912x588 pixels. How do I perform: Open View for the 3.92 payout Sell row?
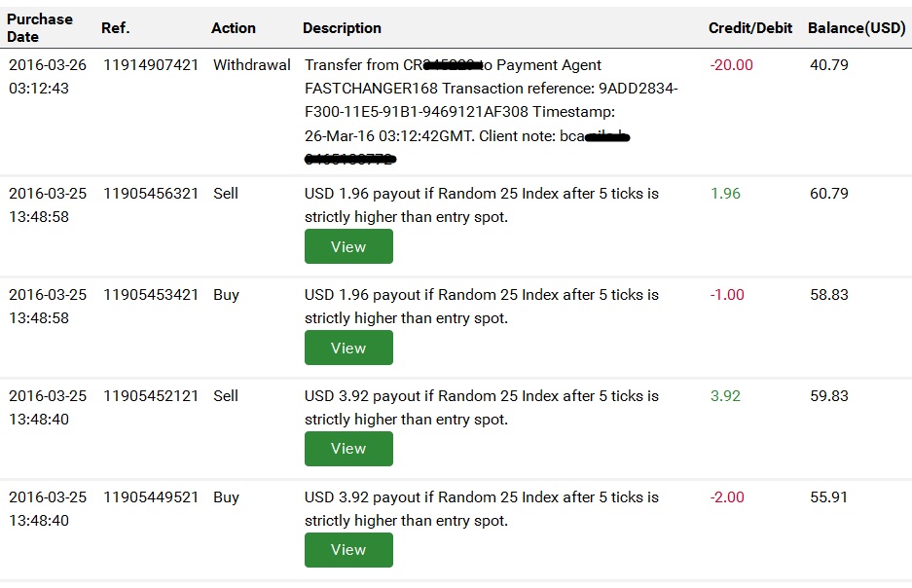pyautogui.click(x=348, y=449)
